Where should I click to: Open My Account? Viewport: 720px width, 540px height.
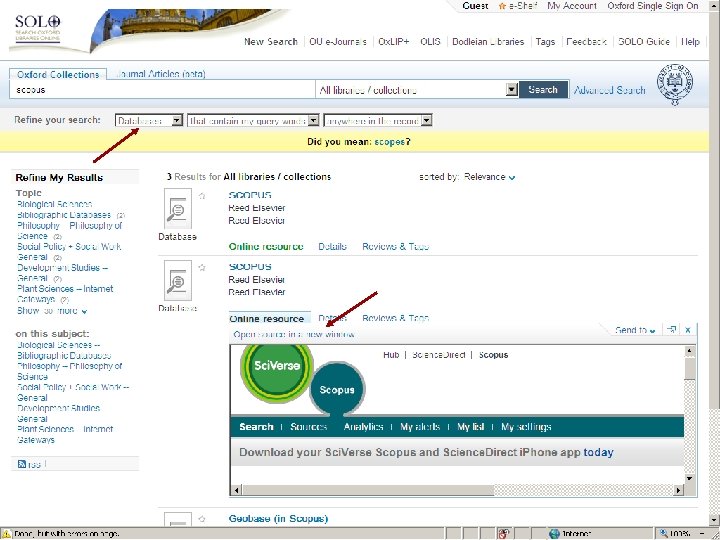click(572, 6)
